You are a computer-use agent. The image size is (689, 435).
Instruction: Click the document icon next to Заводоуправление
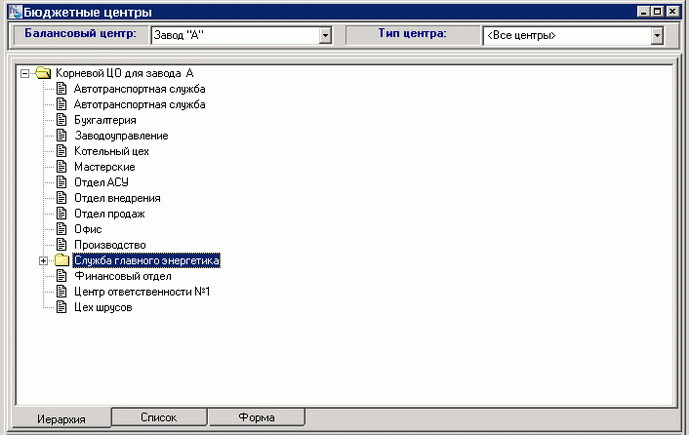pyautogui.click(x=62, y=135)
